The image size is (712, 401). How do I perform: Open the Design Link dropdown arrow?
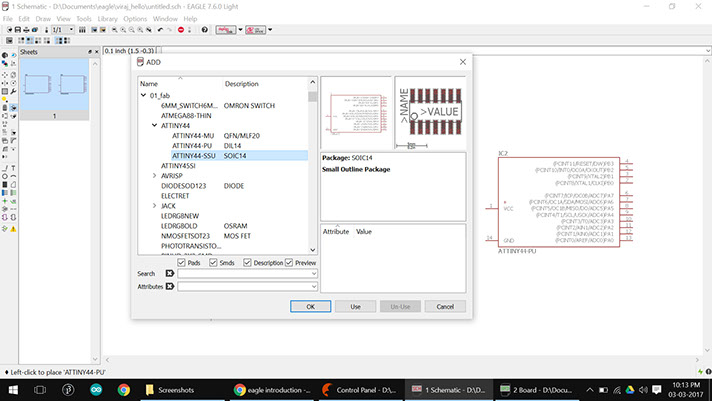pyautogui.click(x=270, y=30)
